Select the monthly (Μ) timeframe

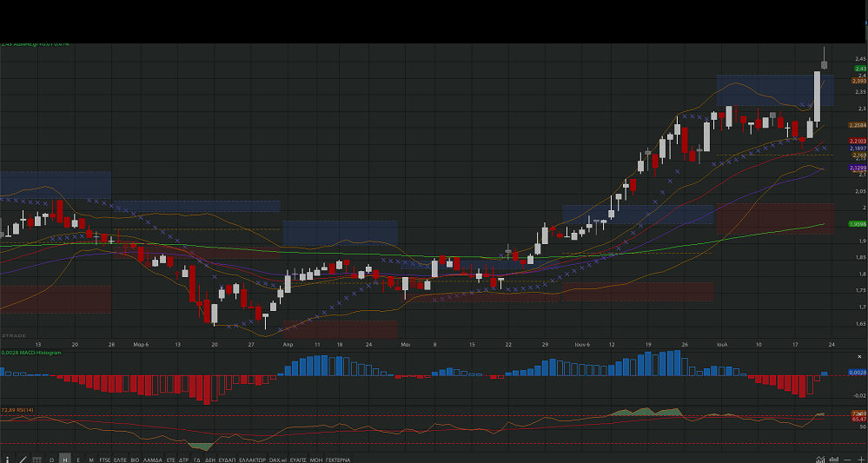[x=91, y=460]
